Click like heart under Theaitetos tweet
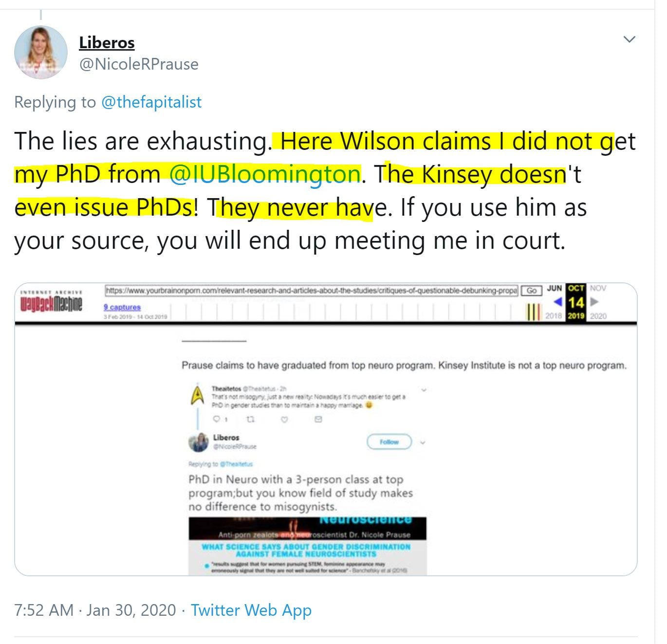 coord(284,419)
